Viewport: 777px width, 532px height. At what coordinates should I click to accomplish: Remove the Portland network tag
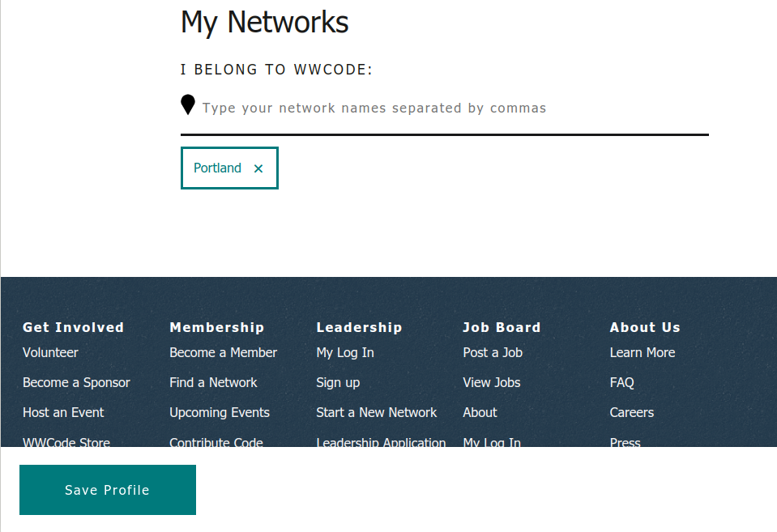coord(258,169)
